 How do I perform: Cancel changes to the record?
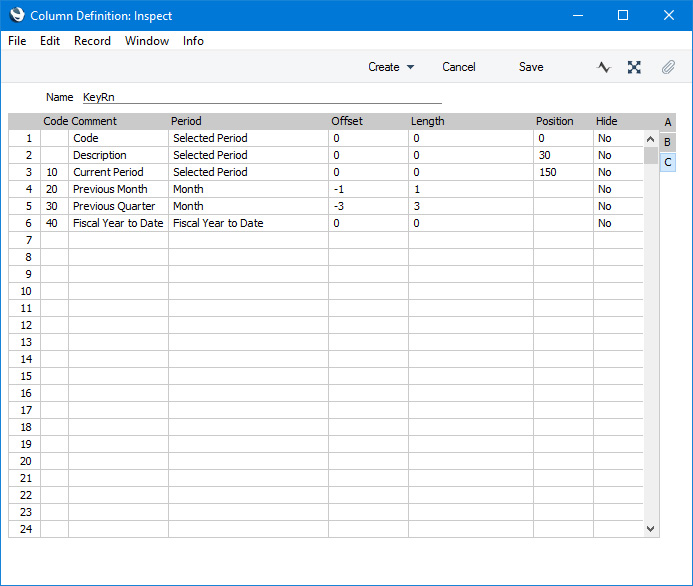[459, 67]
